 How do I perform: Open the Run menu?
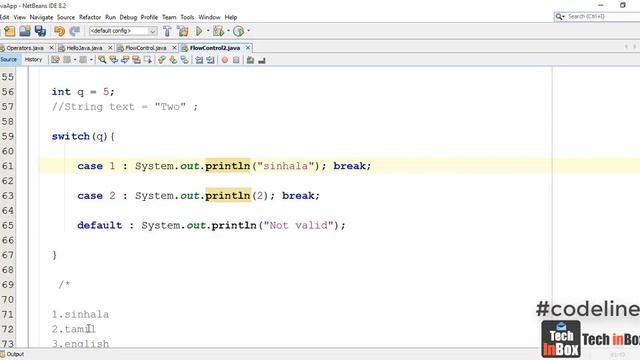pyautogui.click(x=110, y=17)
